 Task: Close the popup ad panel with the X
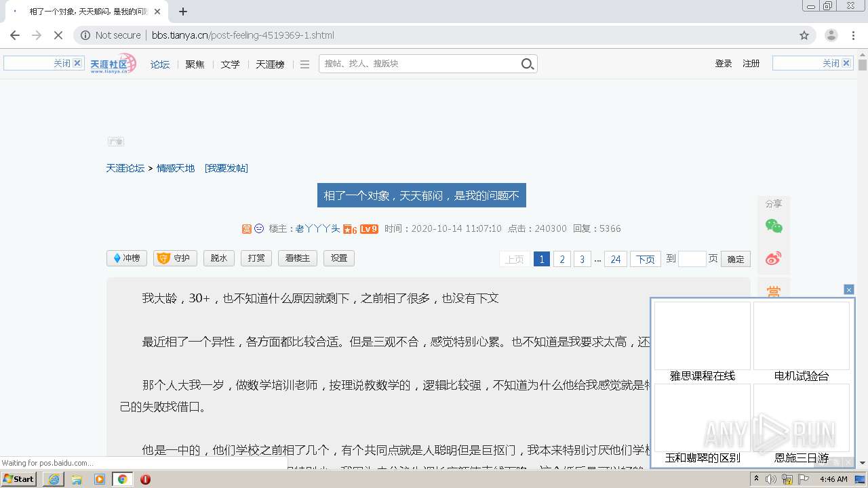[848, 289]
